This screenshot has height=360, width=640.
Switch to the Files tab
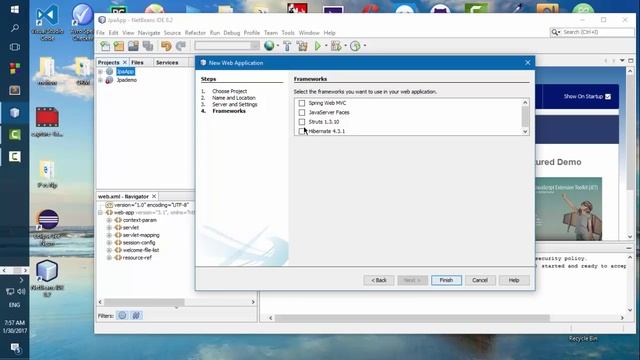pyautogui.click(x=138, y=62)
